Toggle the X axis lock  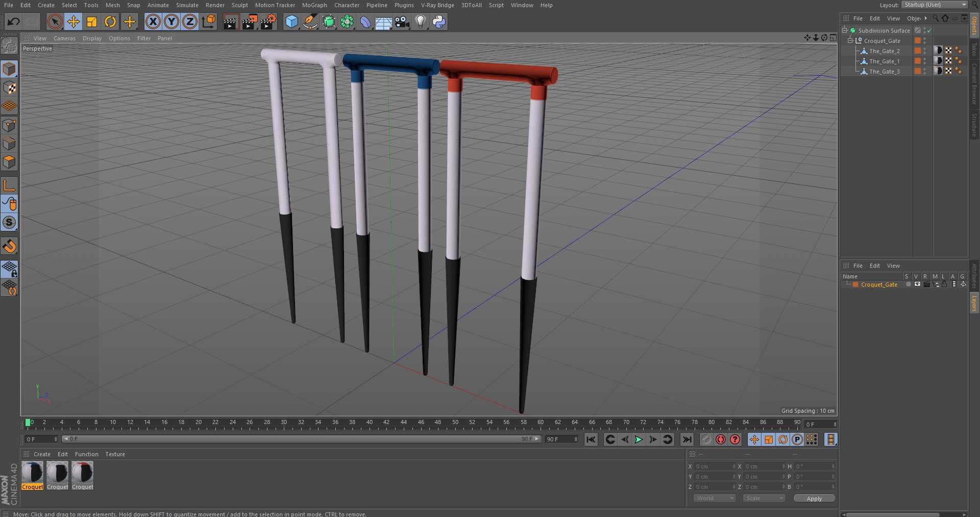coord(153,21)
